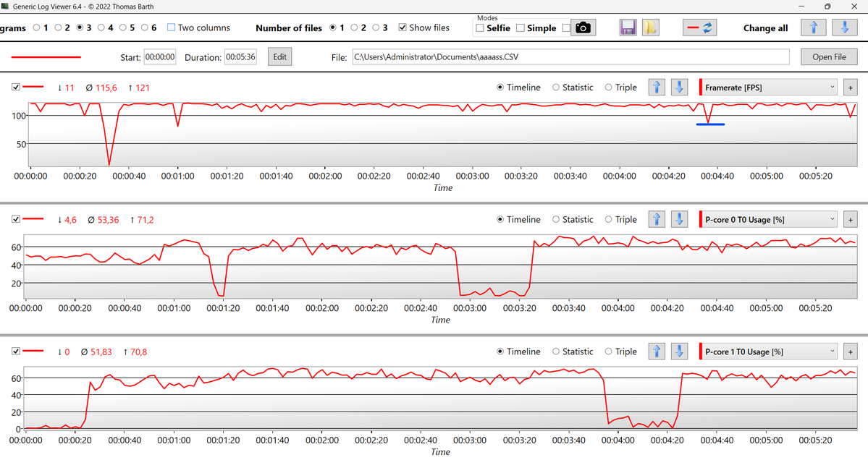Select Statistic view for P-core 0 diagram
This screenshot has height=460, width=868.
(x=556, y=219)
